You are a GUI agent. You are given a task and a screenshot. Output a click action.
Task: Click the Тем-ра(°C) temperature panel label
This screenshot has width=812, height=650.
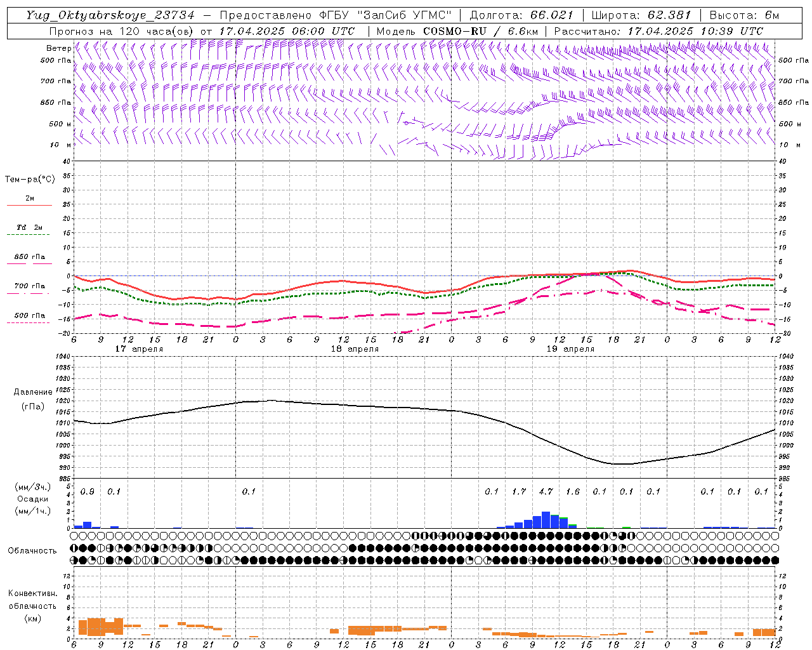[x=30, y=180]
